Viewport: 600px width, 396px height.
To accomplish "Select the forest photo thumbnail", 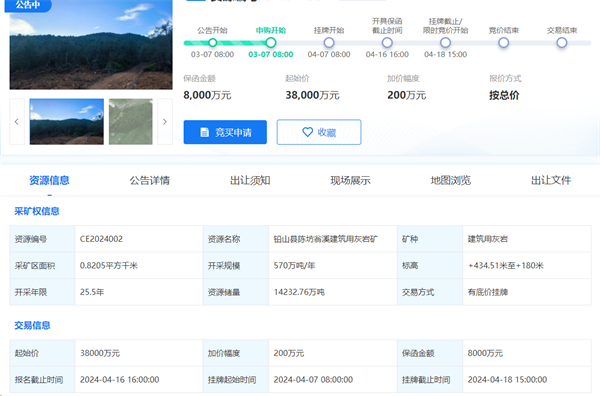I will coord(67,122).
